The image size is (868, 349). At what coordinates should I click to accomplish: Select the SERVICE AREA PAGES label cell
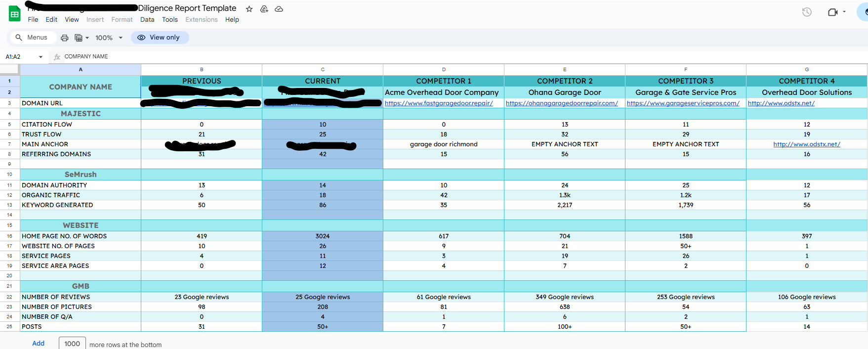click(x=81, y=266)
